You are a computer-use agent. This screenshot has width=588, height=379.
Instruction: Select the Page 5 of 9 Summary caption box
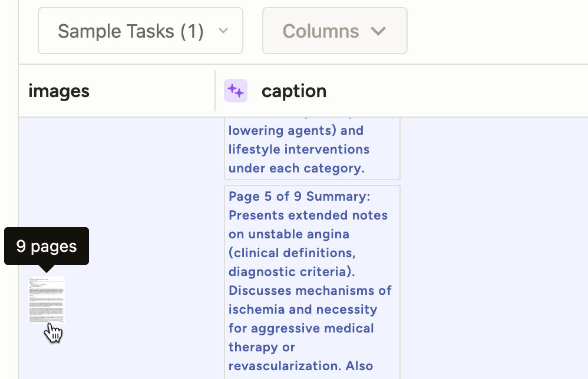click(x=312, y=282)
